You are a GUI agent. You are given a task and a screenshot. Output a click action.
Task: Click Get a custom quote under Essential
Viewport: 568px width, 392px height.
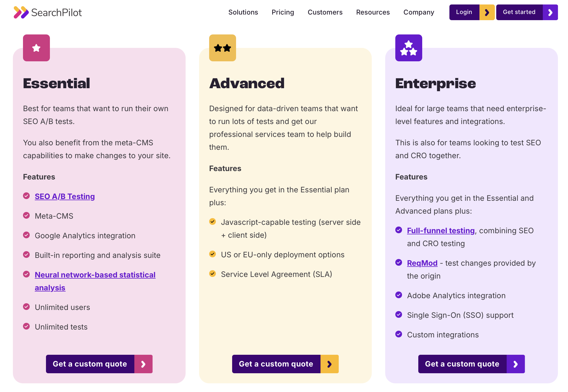tap(90, 364)
